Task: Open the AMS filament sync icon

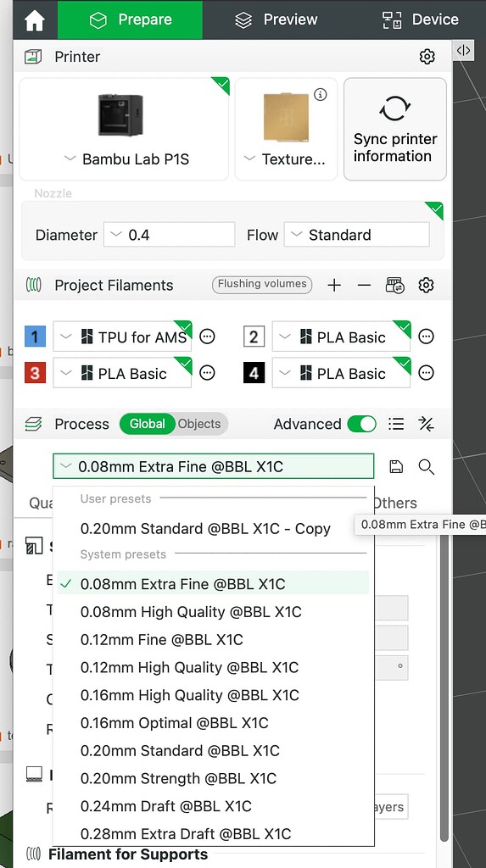Action: 395,285
